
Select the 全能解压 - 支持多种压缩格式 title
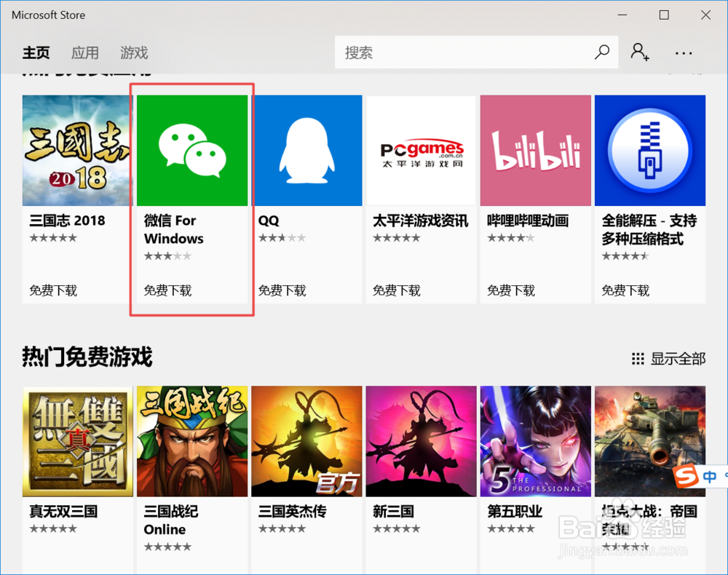(649, 229)
